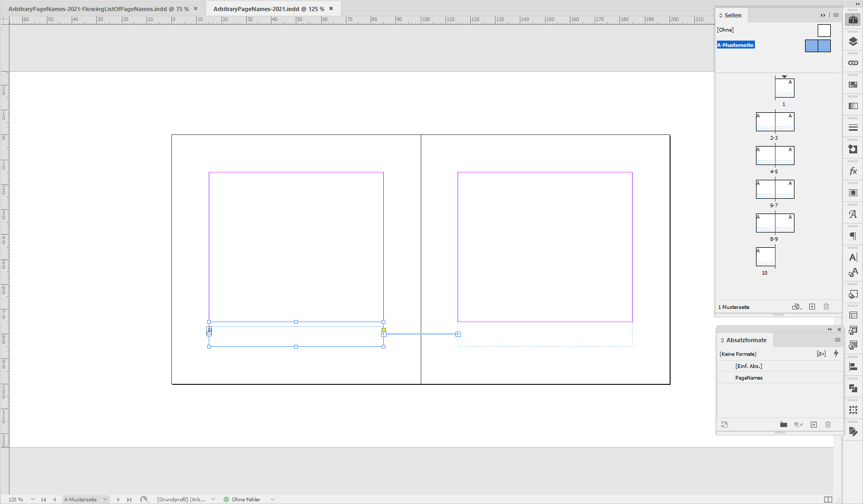
Task: Collapse the Absatzformate floating panel
Action: pos(829,329)
